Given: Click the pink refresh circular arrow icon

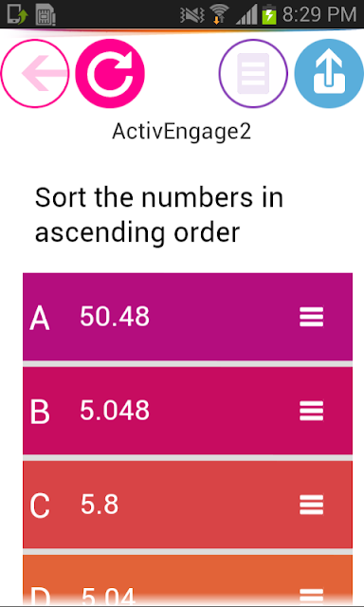Looking at the screenshot, I should click(110, 73).
